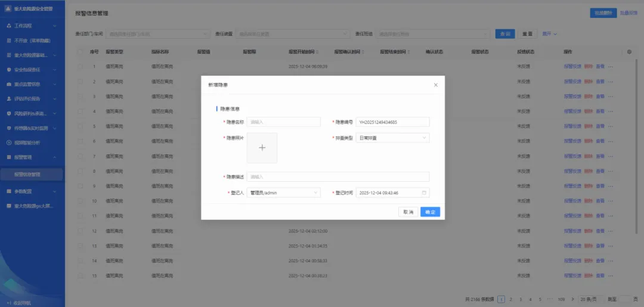
Task: Click the 批量删除 button
Action: [603, 13]
